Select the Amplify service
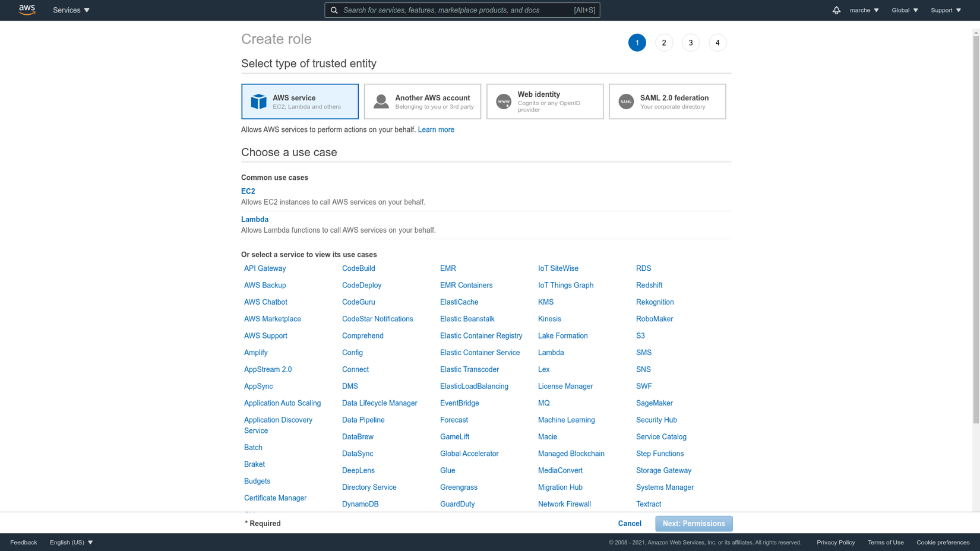The image size is (980, 551). pyautogui.click(x=256, y=353)
